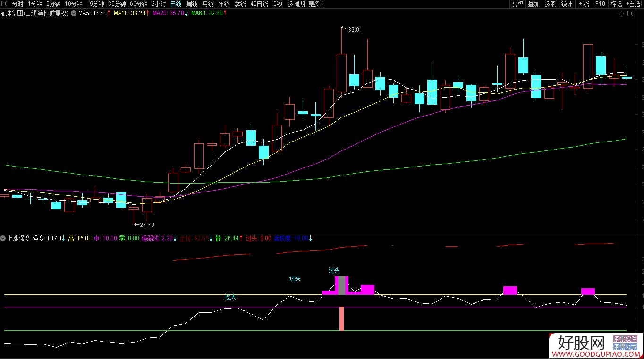This screenshot has width=644, height=359.
Task: Click the 27.70 low price marker
Action: [147, 225]
